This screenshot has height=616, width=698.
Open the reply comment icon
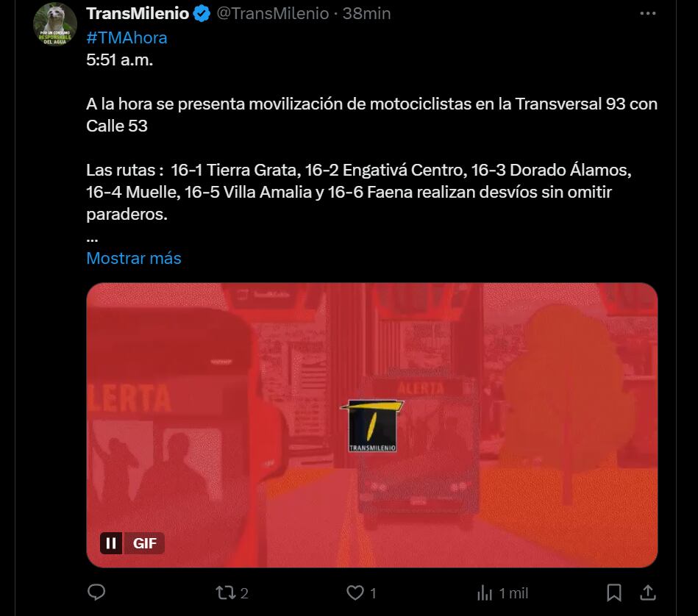(96, 592)
